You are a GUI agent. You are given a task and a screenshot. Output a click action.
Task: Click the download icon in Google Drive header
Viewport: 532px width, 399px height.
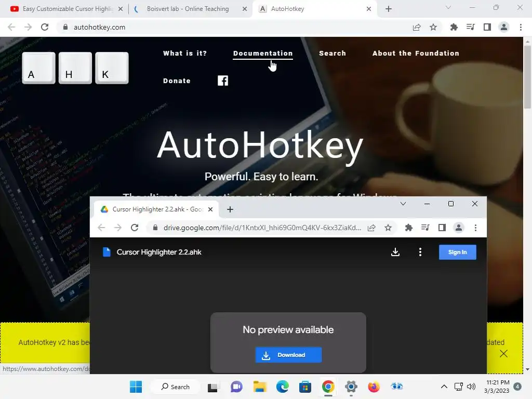(x=395, y=252)
